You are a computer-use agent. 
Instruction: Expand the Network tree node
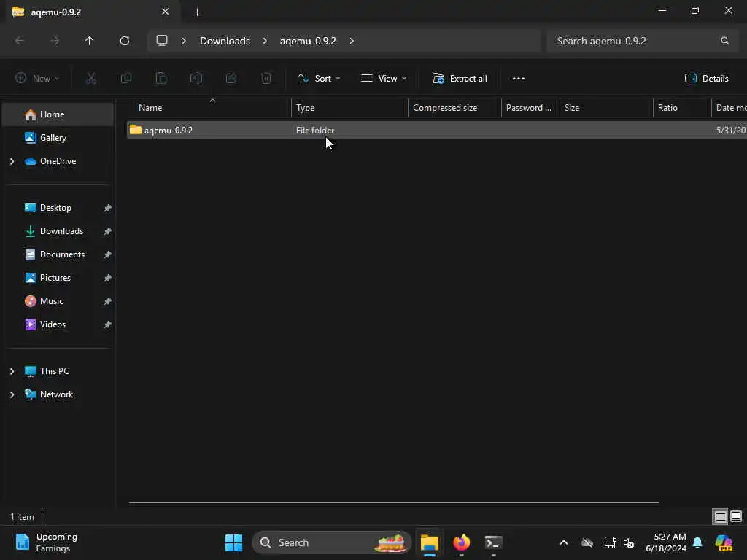tap(12, 394)
